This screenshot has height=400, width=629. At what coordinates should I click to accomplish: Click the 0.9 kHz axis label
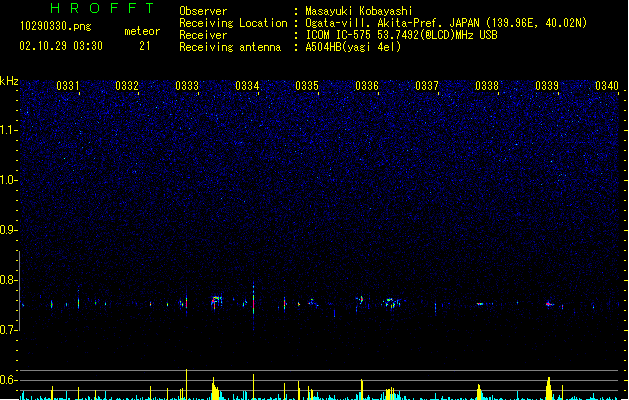tap(9, 230)
